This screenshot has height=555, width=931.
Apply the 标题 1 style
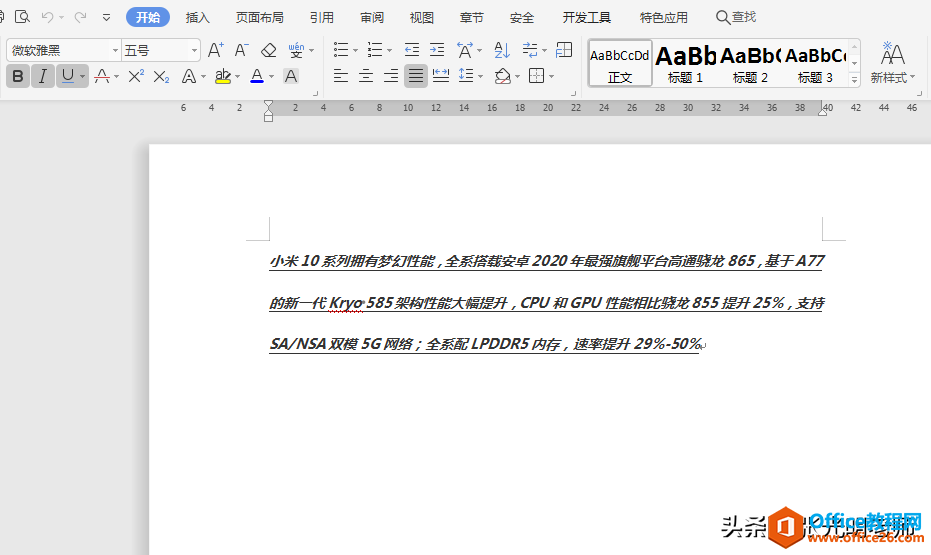point(685,64)
